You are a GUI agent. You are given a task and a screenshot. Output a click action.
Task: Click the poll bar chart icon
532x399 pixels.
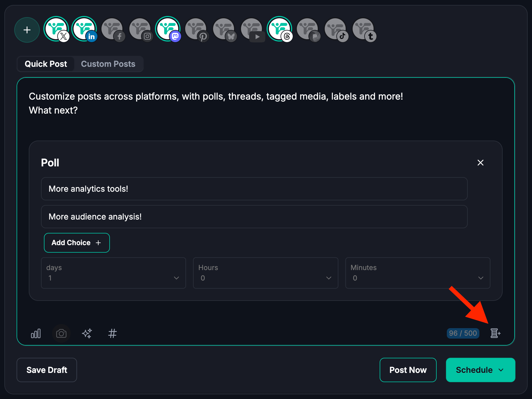pos(36,333)
